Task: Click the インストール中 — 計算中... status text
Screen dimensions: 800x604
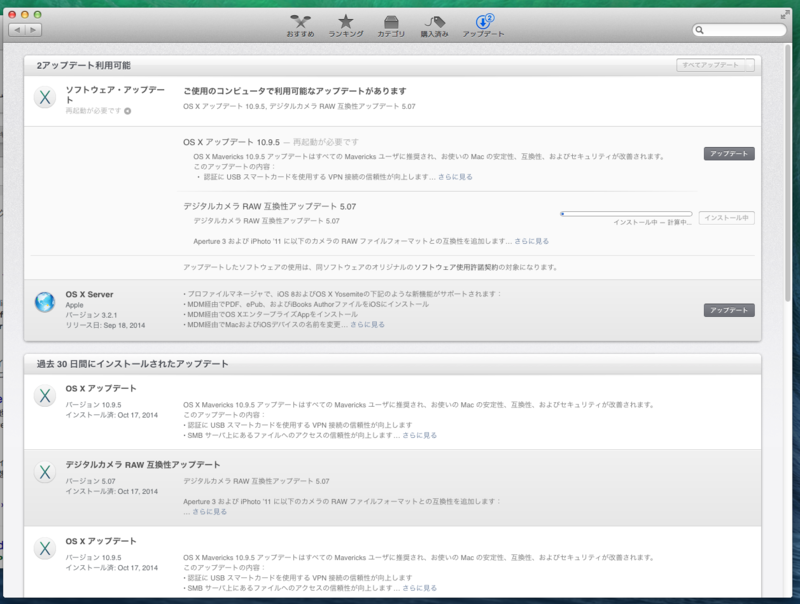Action: [x=653, y=222]
